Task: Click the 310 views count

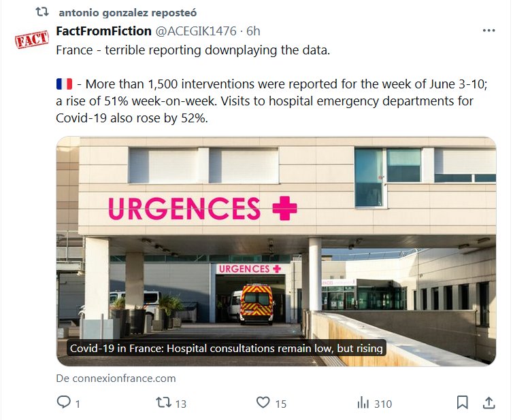Action: pos(383,404)
